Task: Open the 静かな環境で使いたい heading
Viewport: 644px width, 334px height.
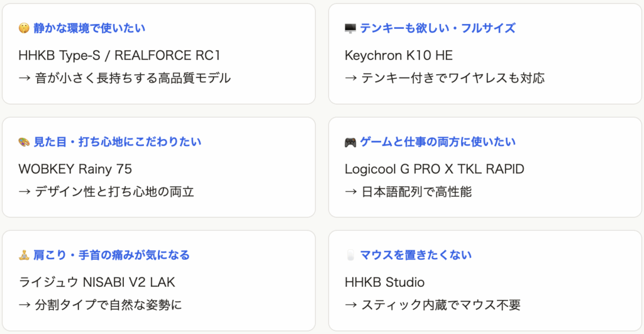Action: (89, 28)
